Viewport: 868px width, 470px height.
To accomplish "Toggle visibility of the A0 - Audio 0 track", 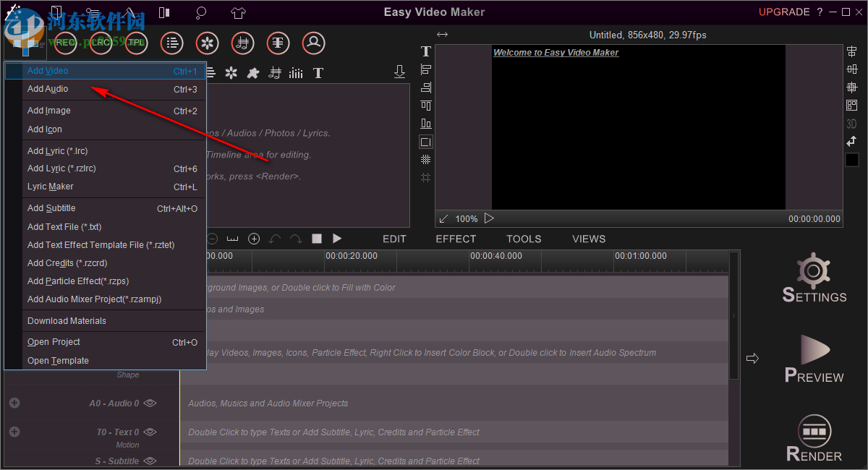I will pos(150,403).
